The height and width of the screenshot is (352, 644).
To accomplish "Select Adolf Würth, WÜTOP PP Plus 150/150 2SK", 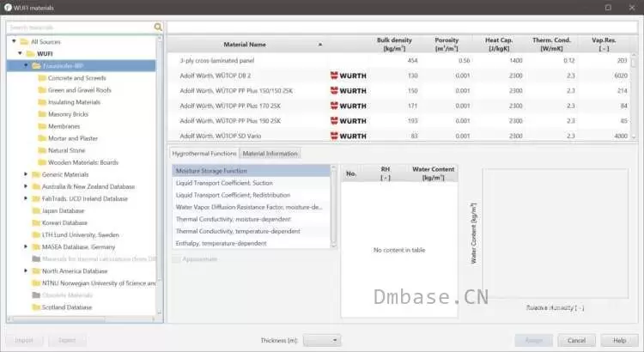I will 399,91.
